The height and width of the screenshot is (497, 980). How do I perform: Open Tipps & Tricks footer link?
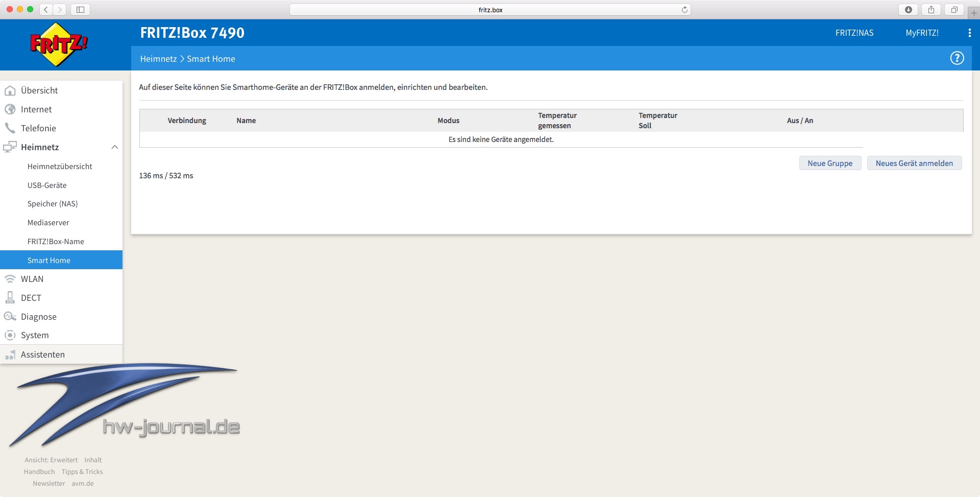pyautogui.click(x=82, y=472)
